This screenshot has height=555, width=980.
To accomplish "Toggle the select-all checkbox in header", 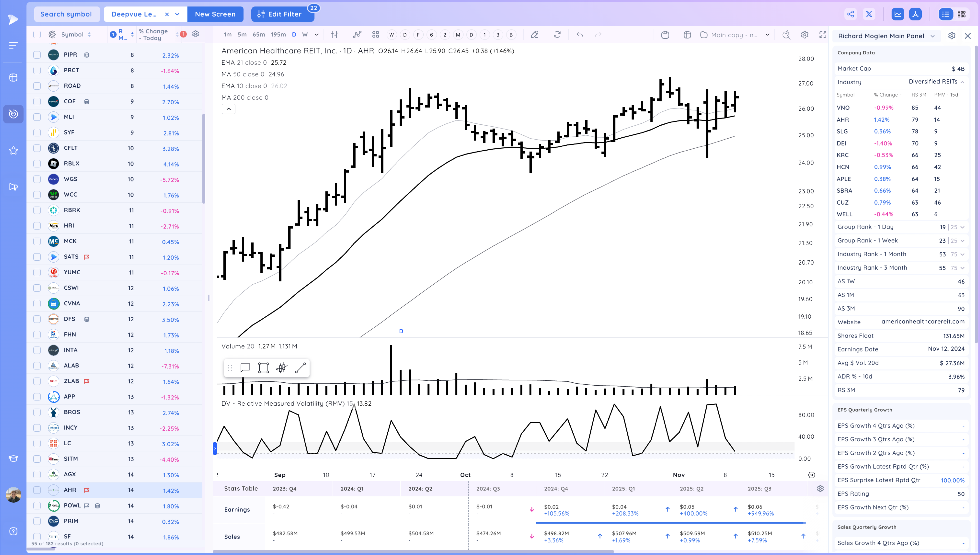I will 37,35.
